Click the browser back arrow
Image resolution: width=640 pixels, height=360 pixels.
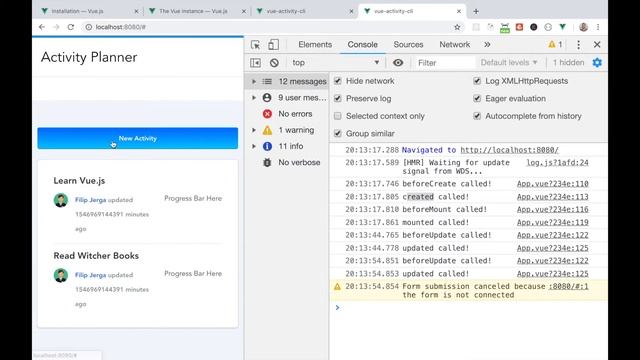click(42, 27)
